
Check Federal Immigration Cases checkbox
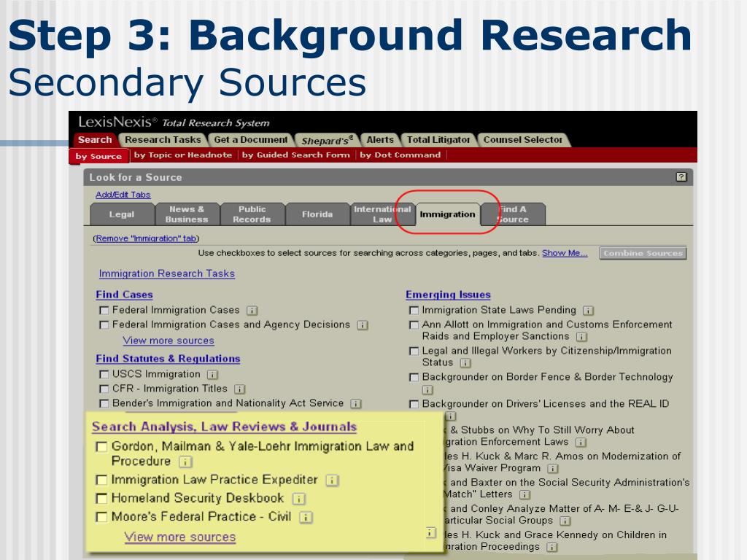click(x=104, y=311)
